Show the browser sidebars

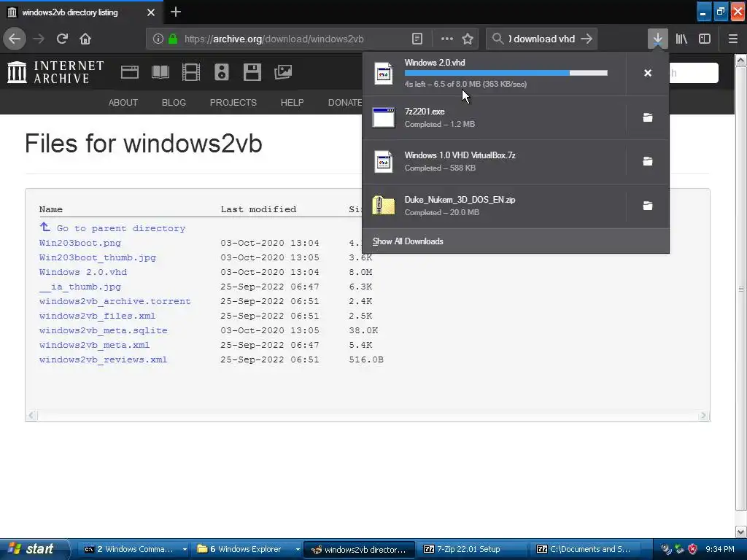705,39
